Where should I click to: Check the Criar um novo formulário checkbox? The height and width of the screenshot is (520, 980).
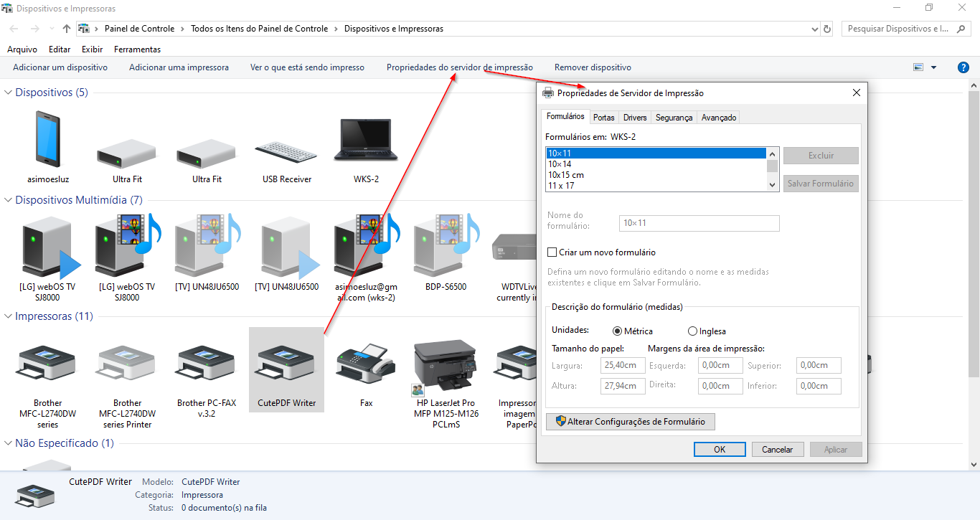(552, 252)
